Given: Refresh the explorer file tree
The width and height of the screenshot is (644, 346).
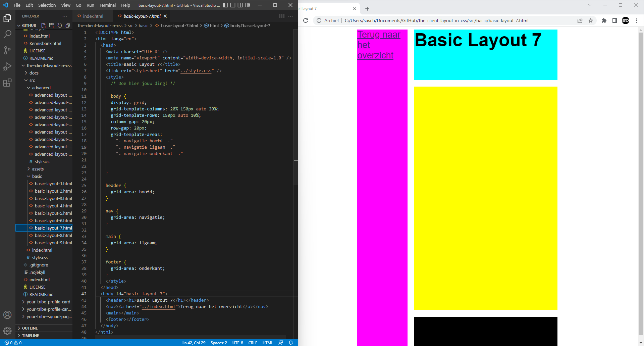Looking at the screenshot, I should pos(60,26).
